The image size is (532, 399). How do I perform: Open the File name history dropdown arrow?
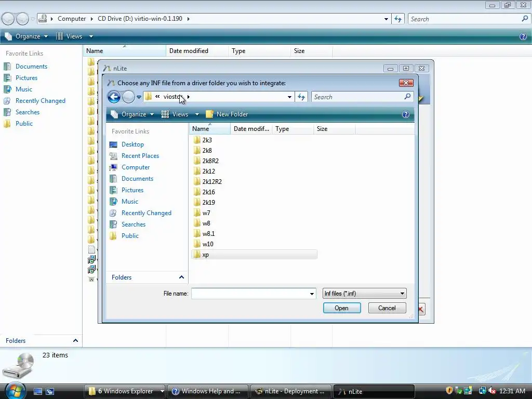click(312, 294)
